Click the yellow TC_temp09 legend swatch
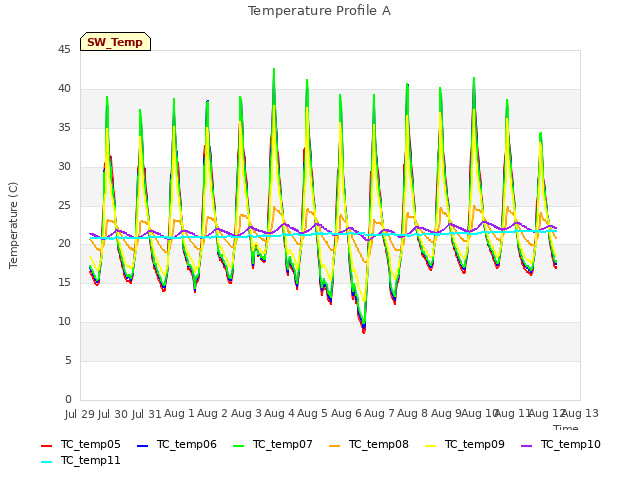640x480 pixels. click(430, 446)
